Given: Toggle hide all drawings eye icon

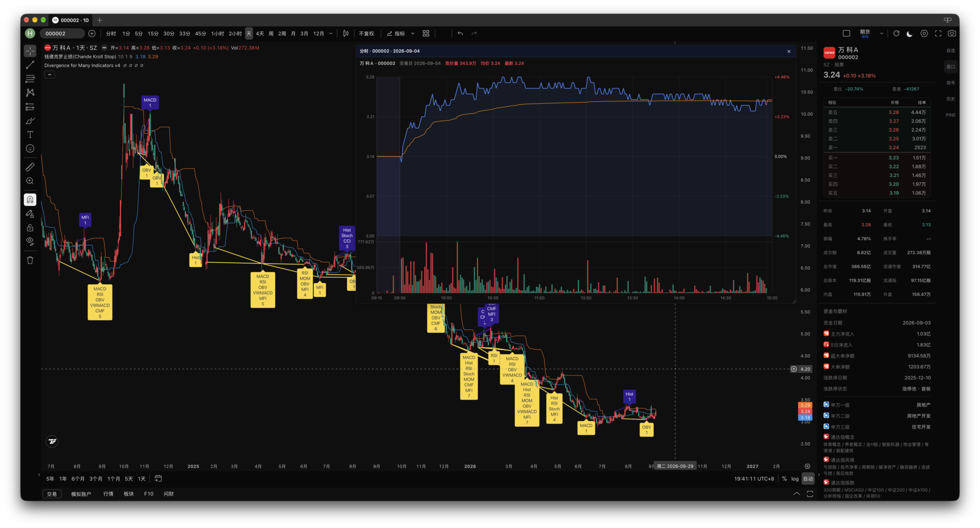Looking at the screenshot, I should click(30, 242).
